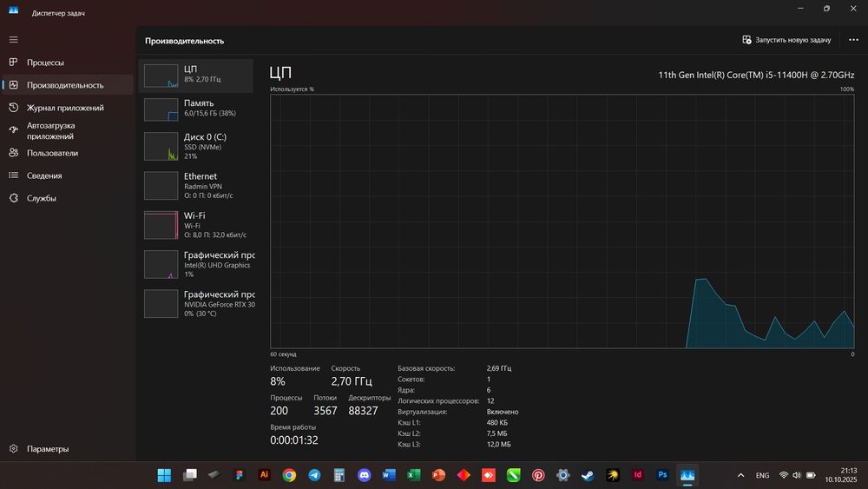This screenshot has height=489, width=868.
Task: Click the Время работы 0:00:01:32 value
Action: (x=294, y=439)
